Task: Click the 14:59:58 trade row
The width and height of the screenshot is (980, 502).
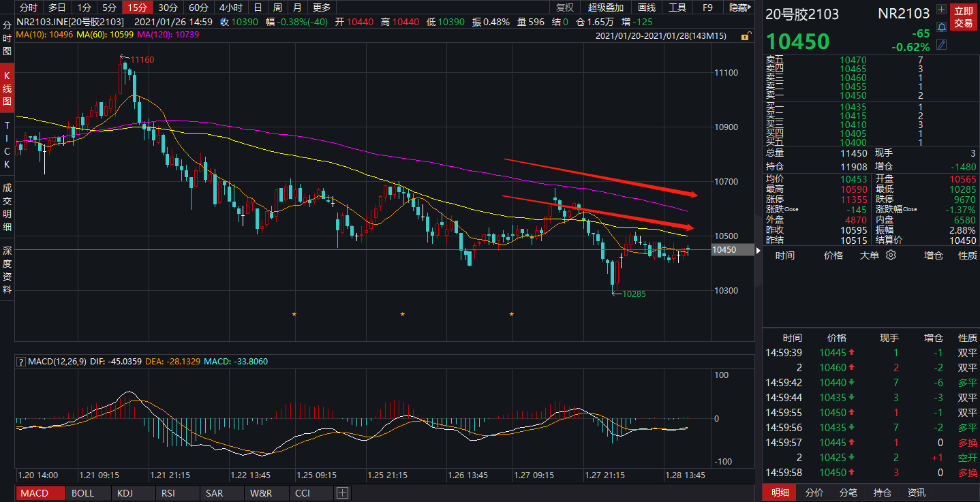Action: (x=871, y=472)
